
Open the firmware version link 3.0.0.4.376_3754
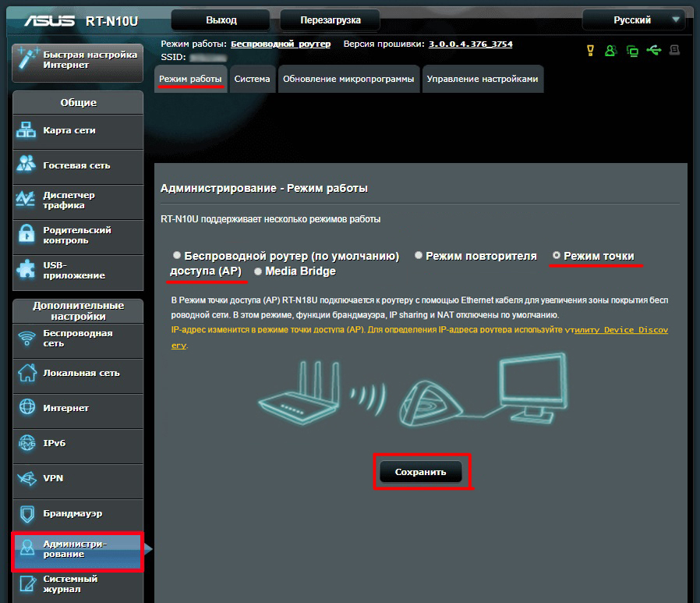(x=471, y=44)
